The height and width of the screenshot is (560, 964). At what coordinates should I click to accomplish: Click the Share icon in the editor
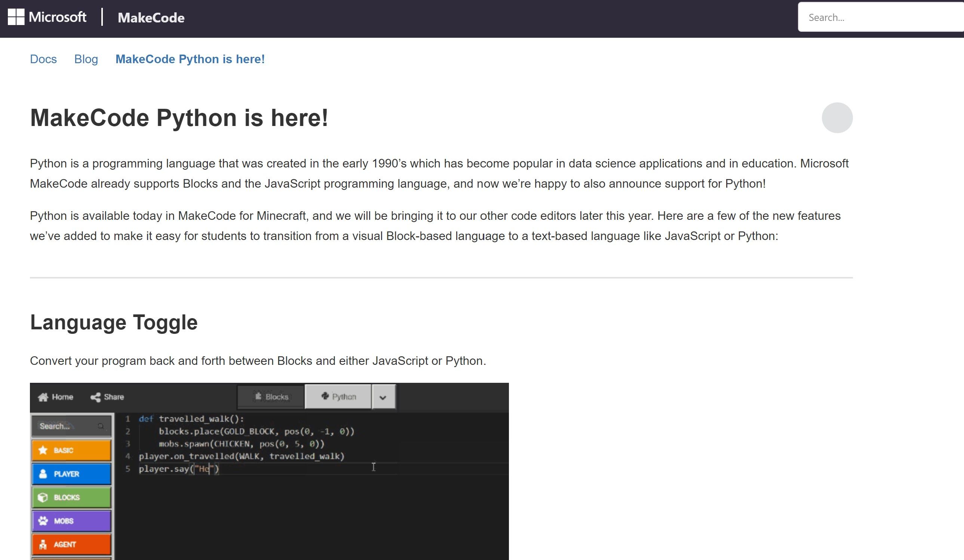click(96, 397)
